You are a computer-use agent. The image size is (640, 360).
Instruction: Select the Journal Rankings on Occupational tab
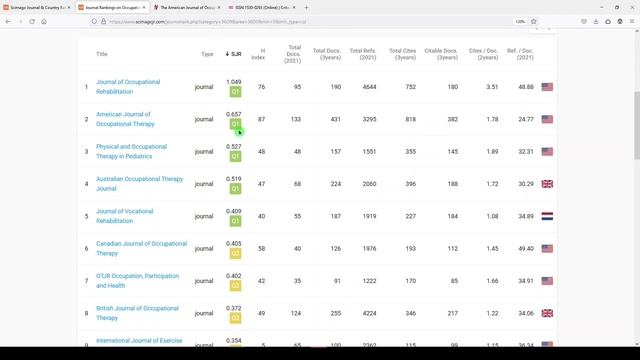click(x=112, y=7)
